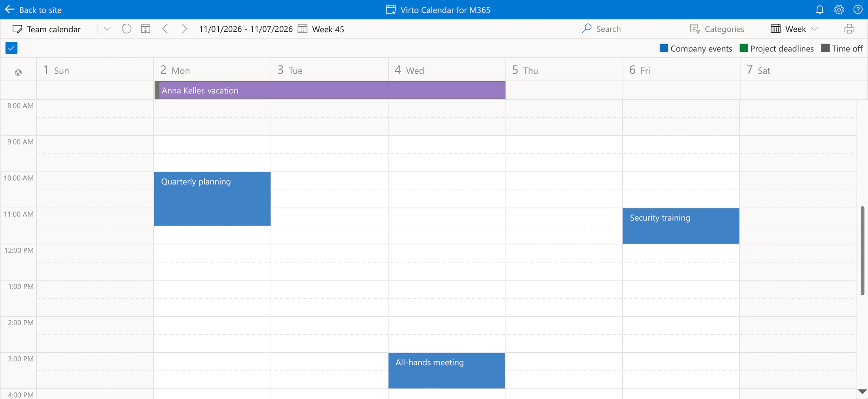This screenshot has width=868, height=399.
Task: Click the scroll down arrow
Action: [862, 391]
